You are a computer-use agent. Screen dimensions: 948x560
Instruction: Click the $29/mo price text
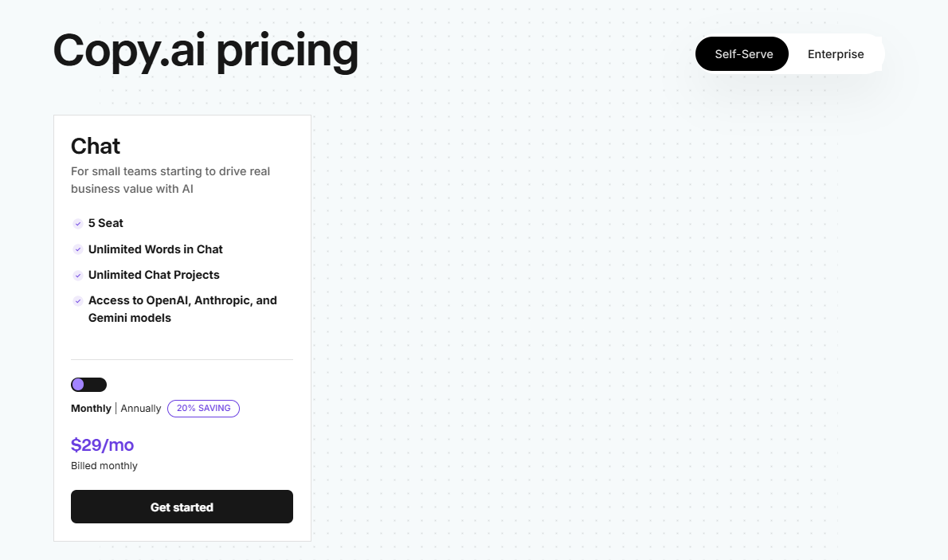[102, 444]
